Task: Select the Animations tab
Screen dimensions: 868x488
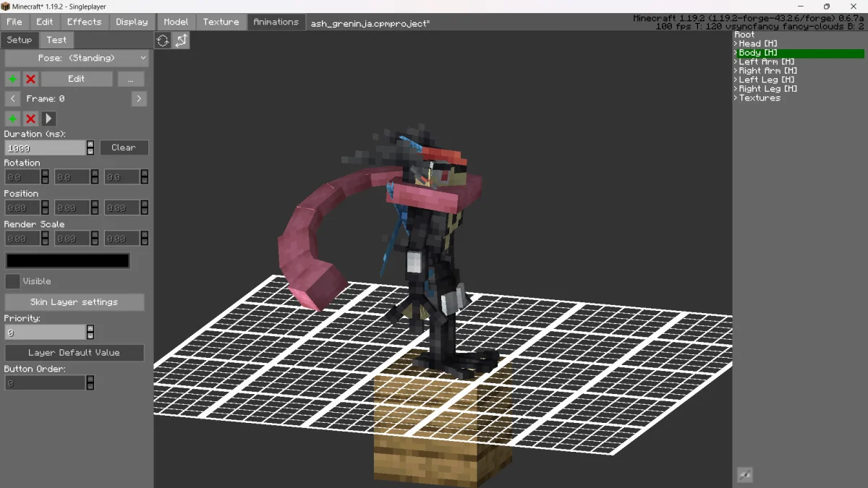Action: click(276, 22)
